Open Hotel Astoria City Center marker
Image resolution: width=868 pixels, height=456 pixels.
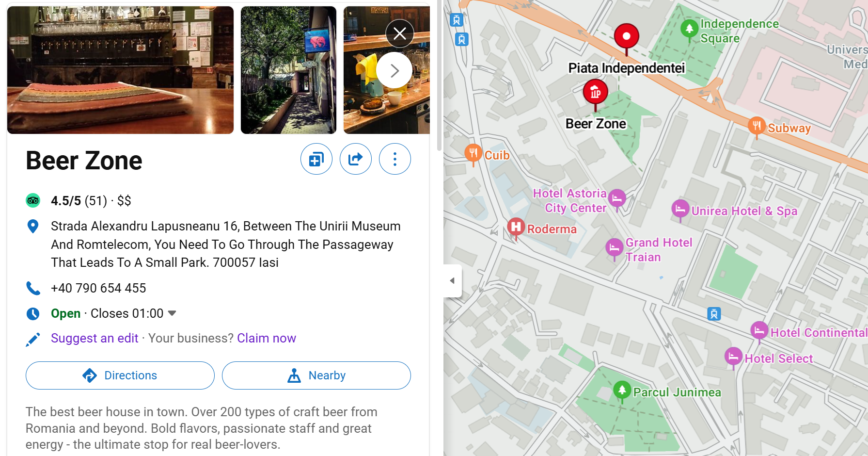click(x=617, y=199)
